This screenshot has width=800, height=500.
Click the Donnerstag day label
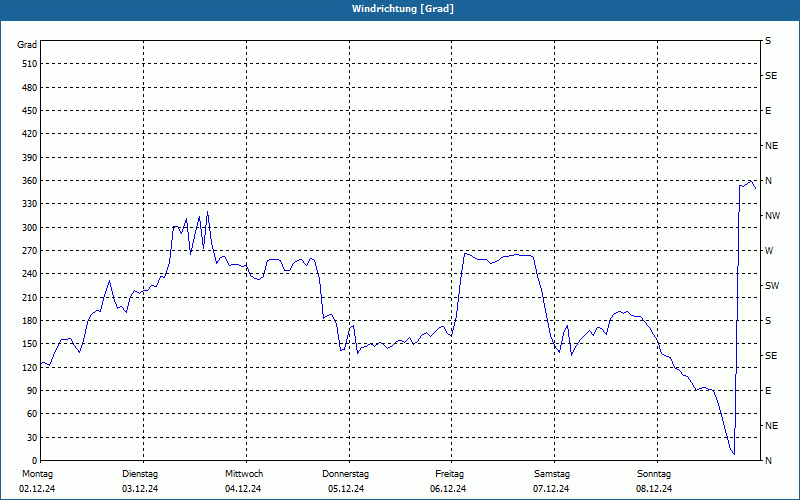point(345,474)
